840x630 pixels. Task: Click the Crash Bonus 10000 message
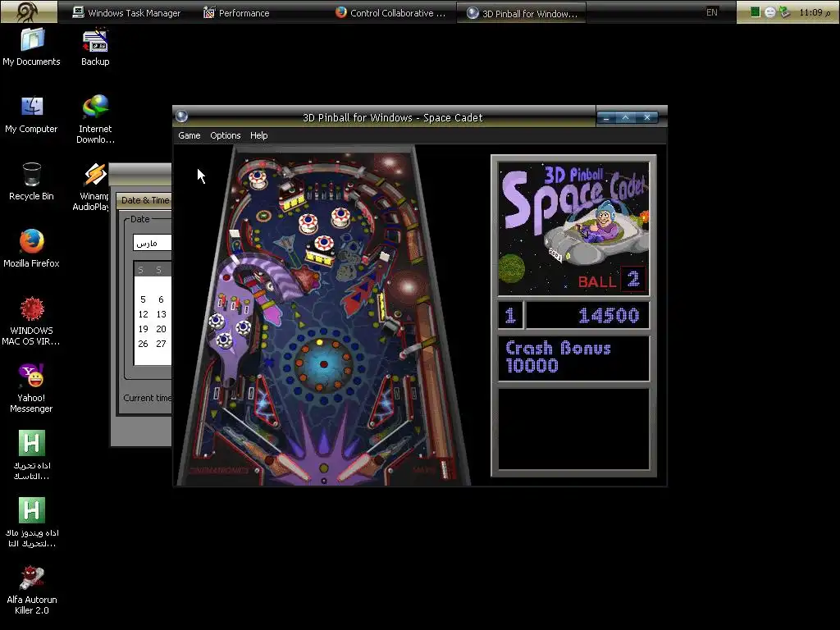[573, 358]
